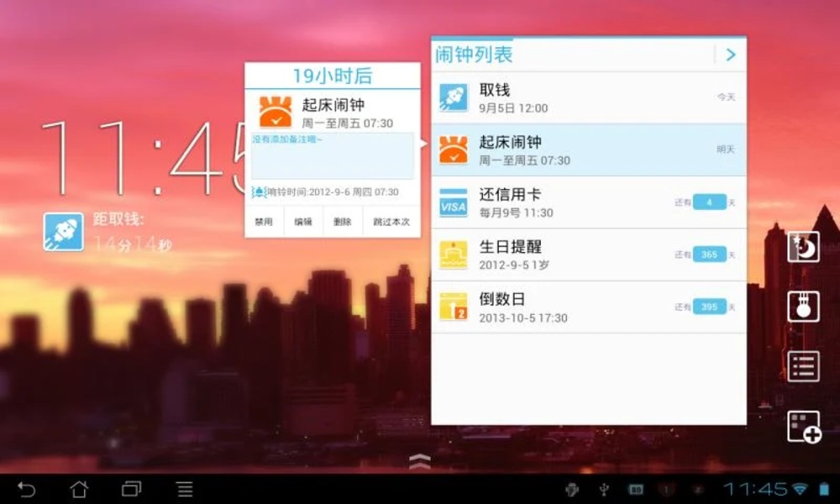Screen dimensions: 840x504
Task: Tap the add new alarm plus icon
Action: pyautogui.click(x=804, y=427)
